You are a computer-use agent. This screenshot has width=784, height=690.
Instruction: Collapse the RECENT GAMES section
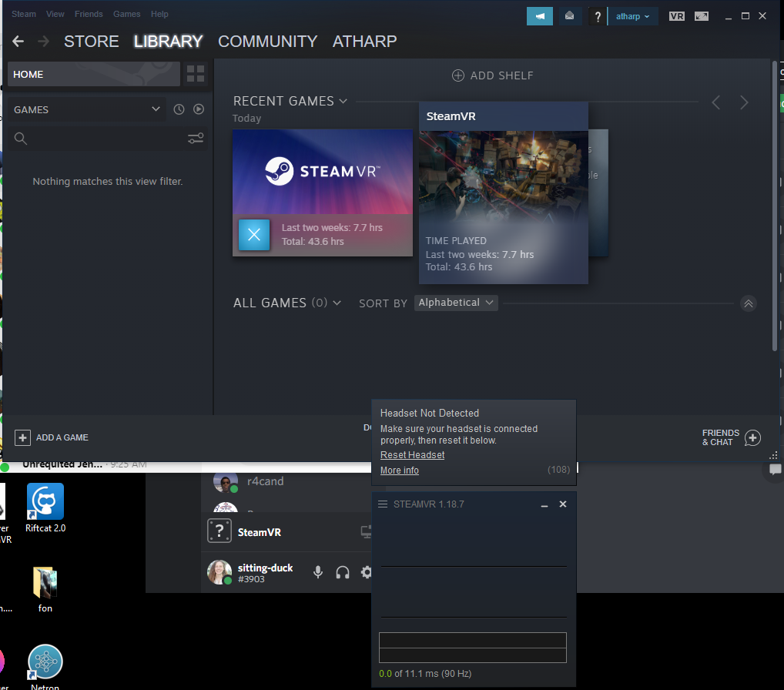click(x=343, y=101)
